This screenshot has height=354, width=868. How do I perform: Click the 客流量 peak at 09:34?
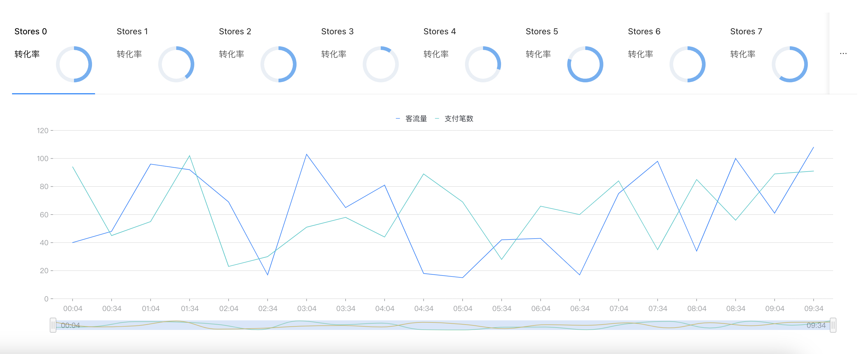point(814,147)
